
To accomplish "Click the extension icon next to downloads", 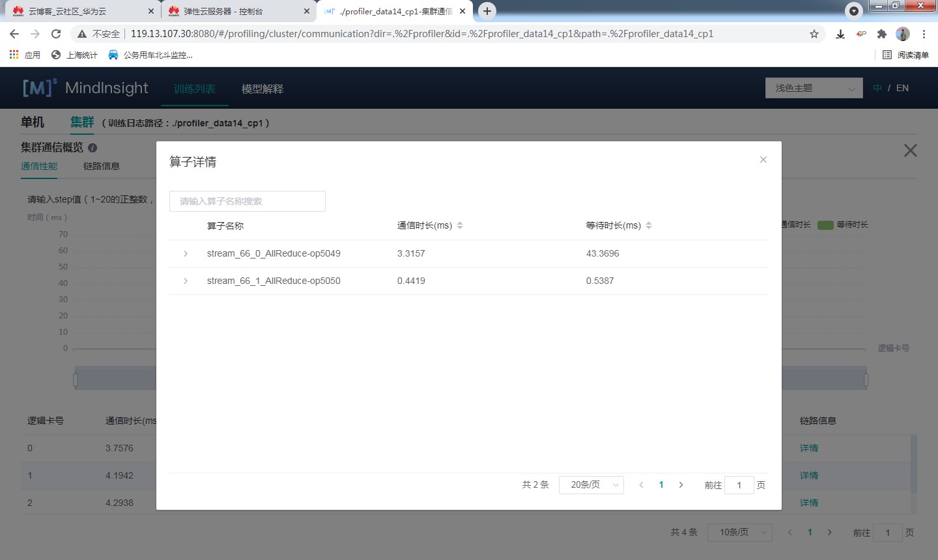I will tap(861, 34).
